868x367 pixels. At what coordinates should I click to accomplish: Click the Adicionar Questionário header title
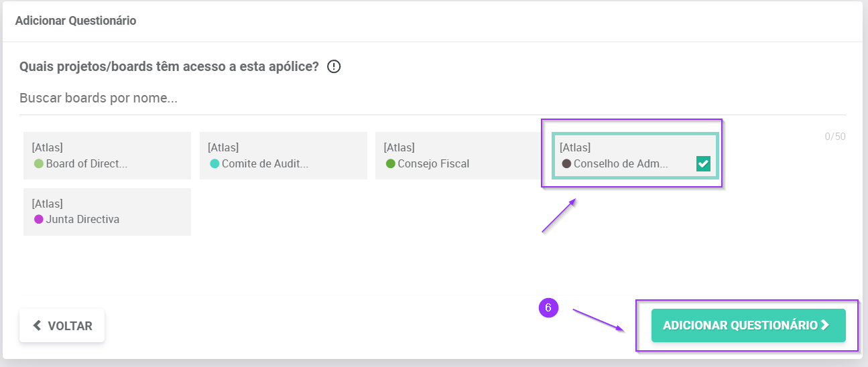click(x=76, y=21)
